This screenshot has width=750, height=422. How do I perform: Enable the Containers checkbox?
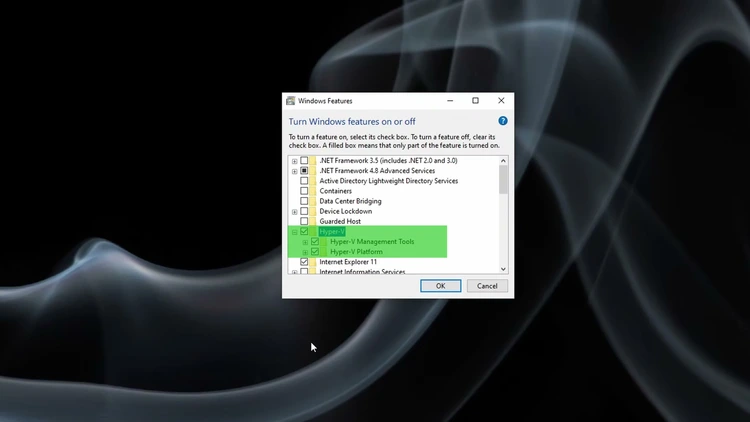(x=304, y=191)
